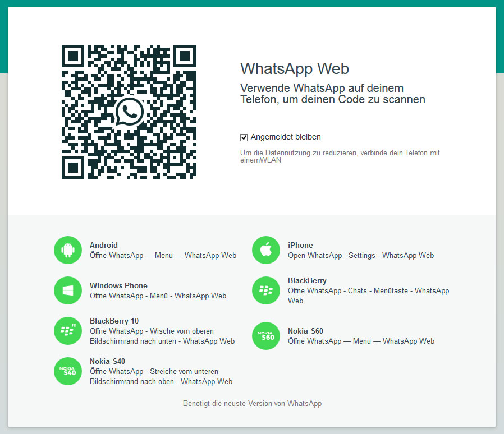504x434 pixels.
Task: Click the Nokia S40 platform title
Action: click(107, 361)
